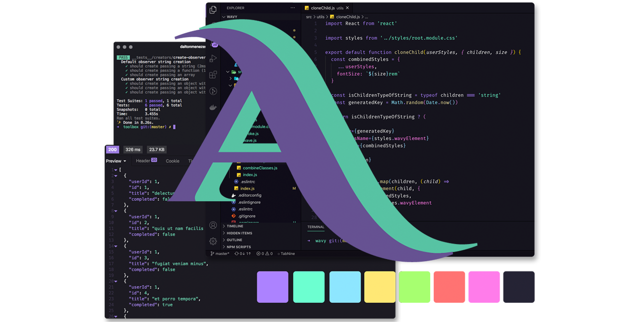Click the green PASS label in terminal window
The image size is (644, 322).
[123, 57]
